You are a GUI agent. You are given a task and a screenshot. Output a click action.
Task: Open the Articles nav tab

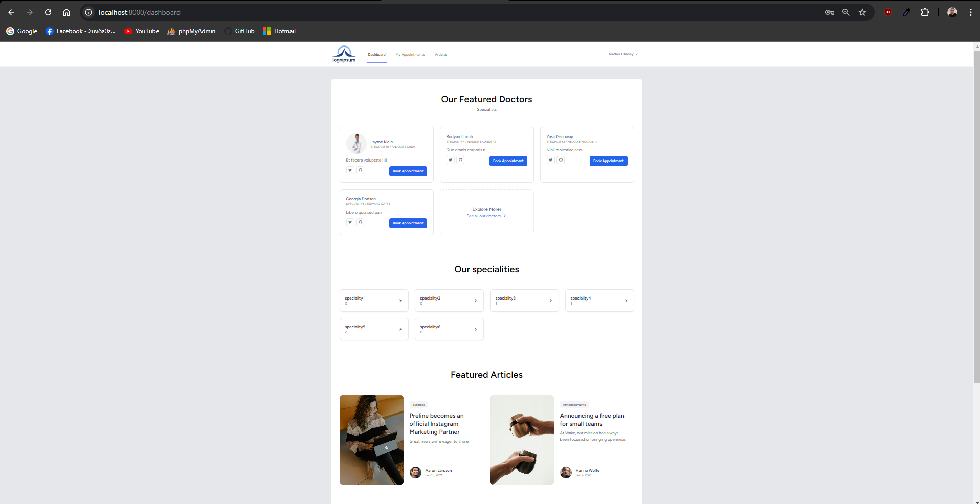[441, 55]
